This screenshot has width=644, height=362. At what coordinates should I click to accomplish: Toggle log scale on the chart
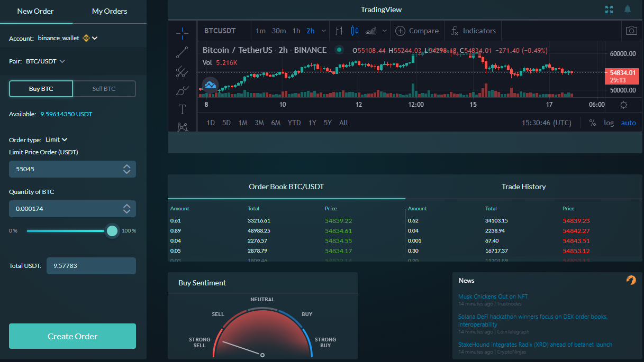(609, 123)
